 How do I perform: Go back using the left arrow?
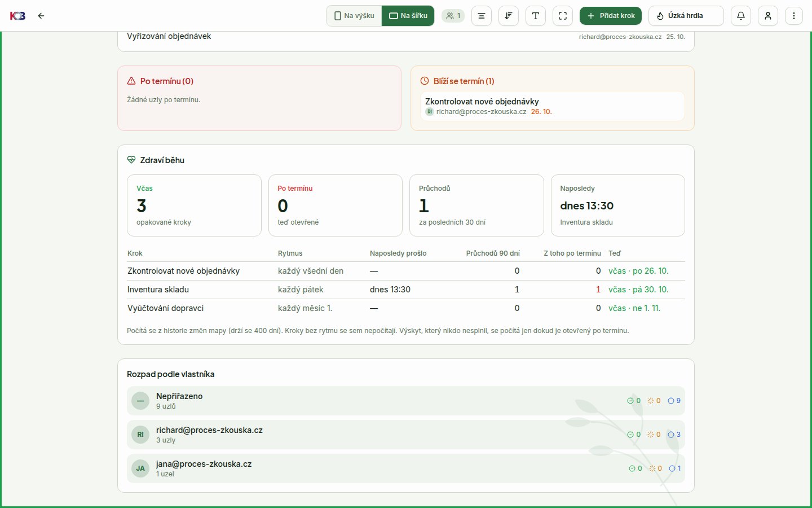coord(41,16)
